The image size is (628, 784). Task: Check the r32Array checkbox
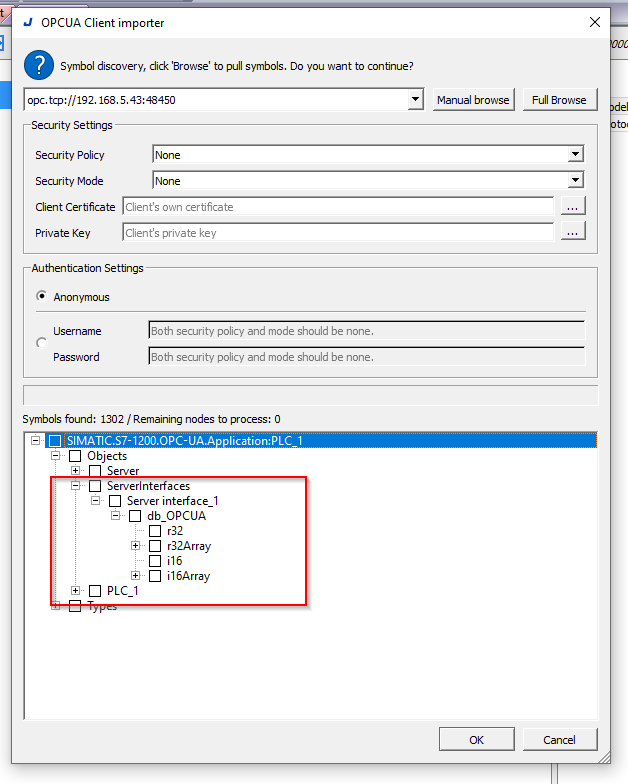(x=155, y=546)
